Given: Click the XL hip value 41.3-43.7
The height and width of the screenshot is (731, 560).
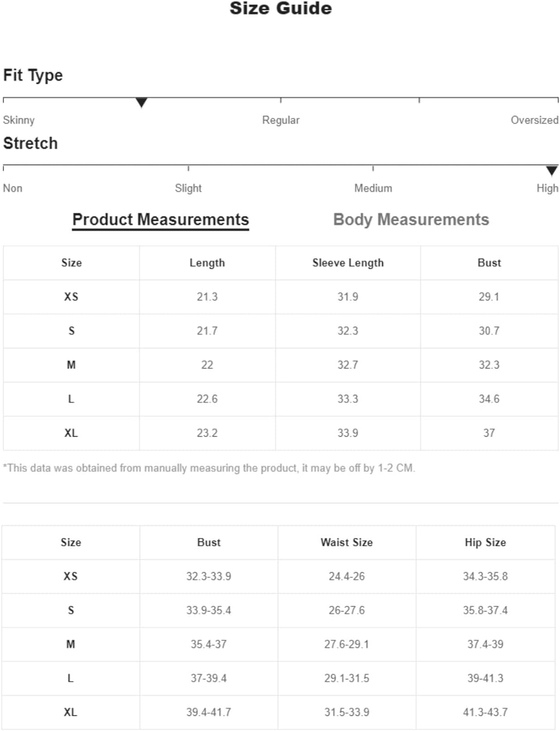Looking at the screenshot, I should [x=485, y=712].
